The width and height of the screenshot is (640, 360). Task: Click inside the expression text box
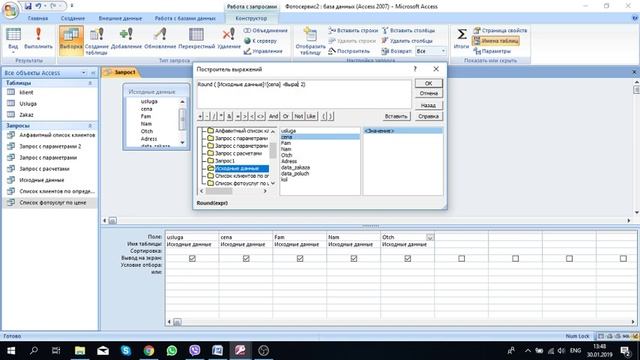[x=304, y=94]
